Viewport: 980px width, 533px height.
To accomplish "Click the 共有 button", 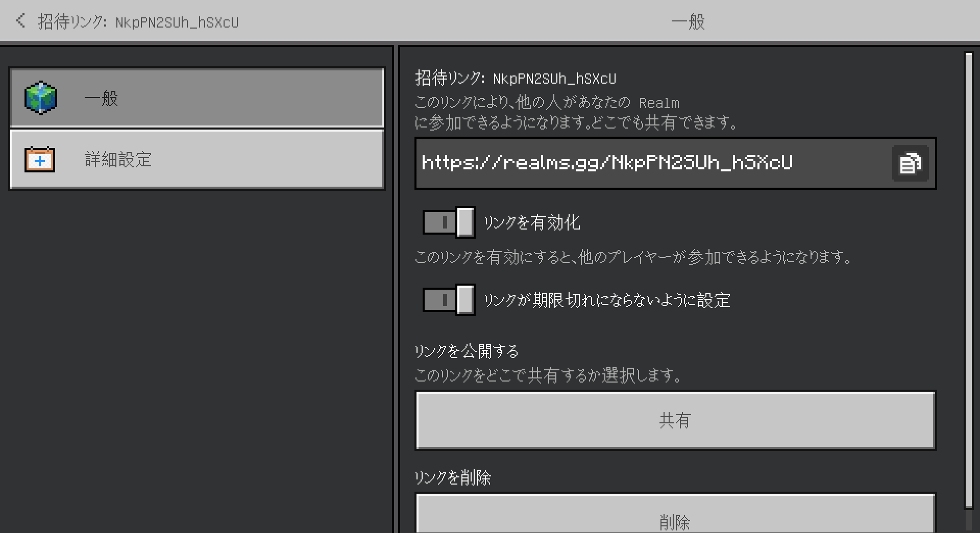I will (675, 420).
